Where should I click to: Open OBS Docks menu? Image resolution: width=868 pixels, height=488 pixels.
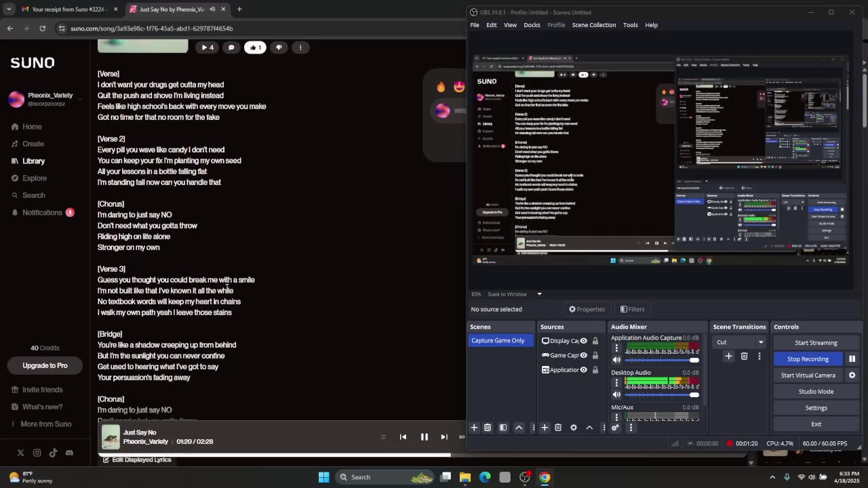click(532, 25)
